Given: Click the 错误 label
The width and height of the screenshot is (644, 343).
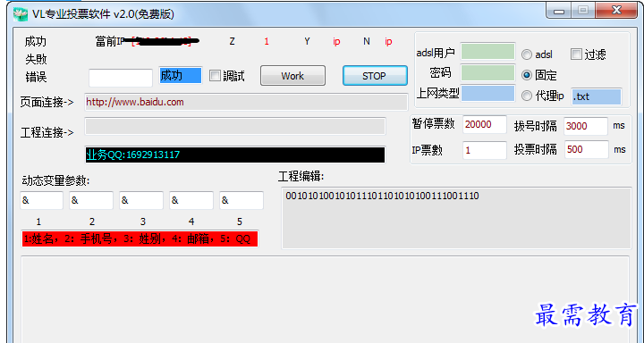Looking at the screenshot, I should pyautogui.click(x=36, y=77).
